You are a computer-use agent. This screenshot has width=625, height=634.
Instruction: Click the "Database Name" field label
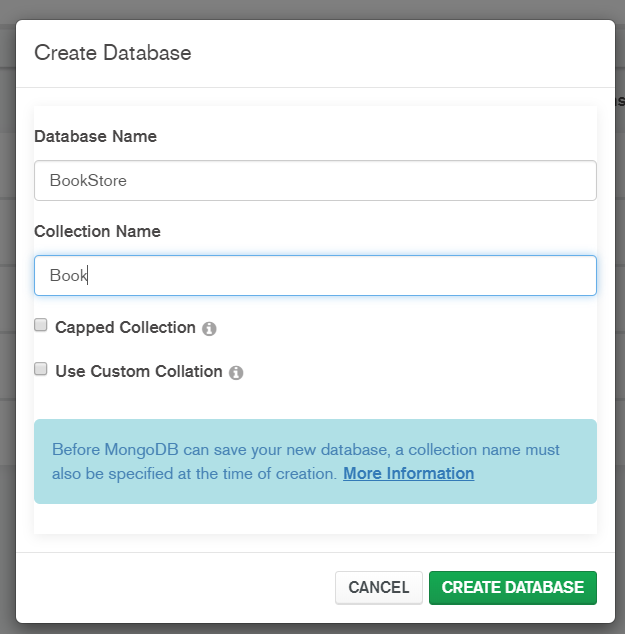coord(95,136)
